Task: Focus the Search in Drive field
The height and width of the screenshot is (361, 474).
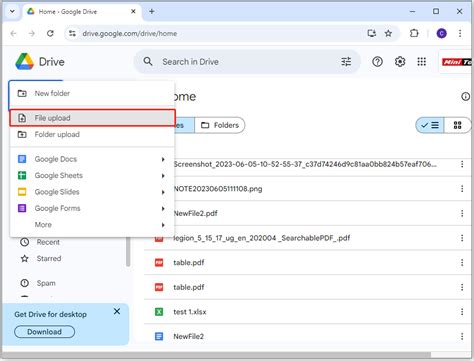Action: (x=247, y=62)
